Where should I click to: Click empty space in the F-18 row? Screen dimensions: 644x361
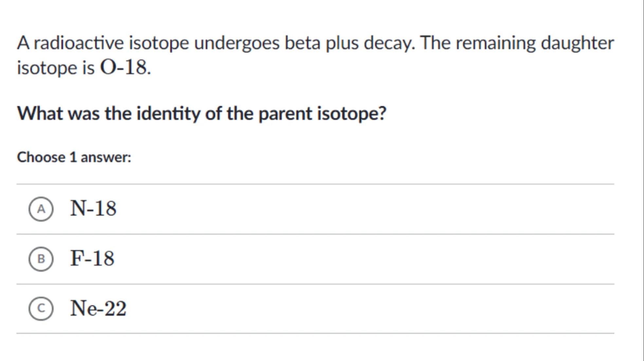click(360, 259)
